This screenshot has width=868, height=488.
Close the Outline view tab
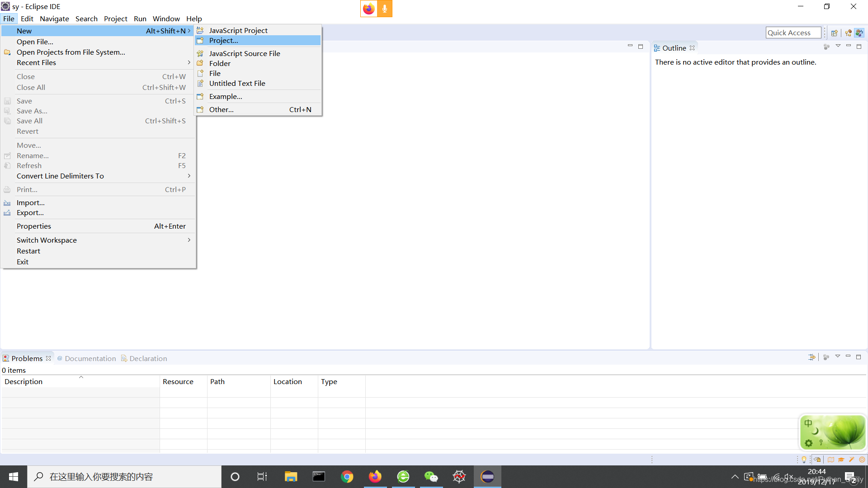click(x=692, y=48)
